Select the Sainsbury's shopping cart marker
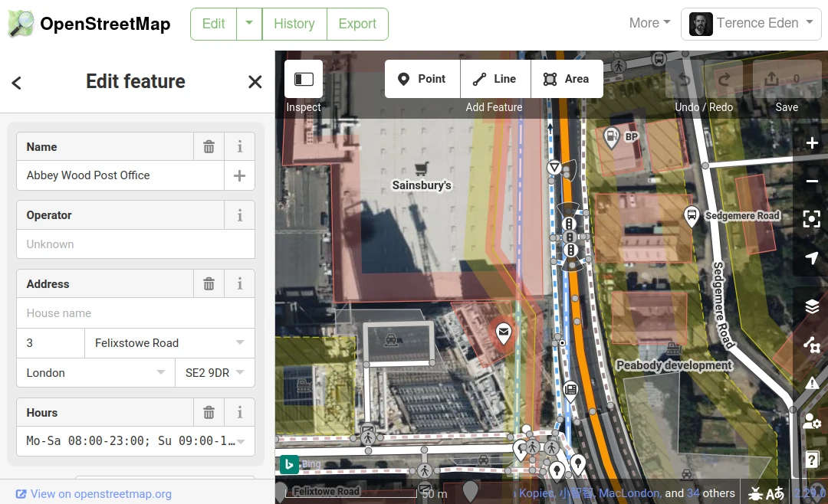This screenshot has height=504, width=828. point(421,169)
